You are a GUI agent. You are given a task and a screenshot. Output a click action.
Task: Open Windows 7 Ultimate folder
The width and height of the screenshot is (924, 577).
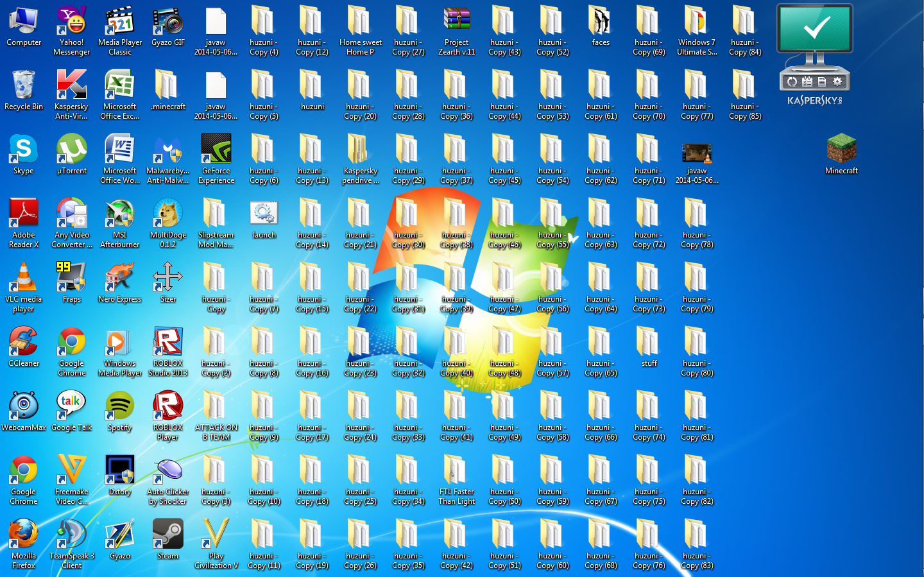point(697,31)
